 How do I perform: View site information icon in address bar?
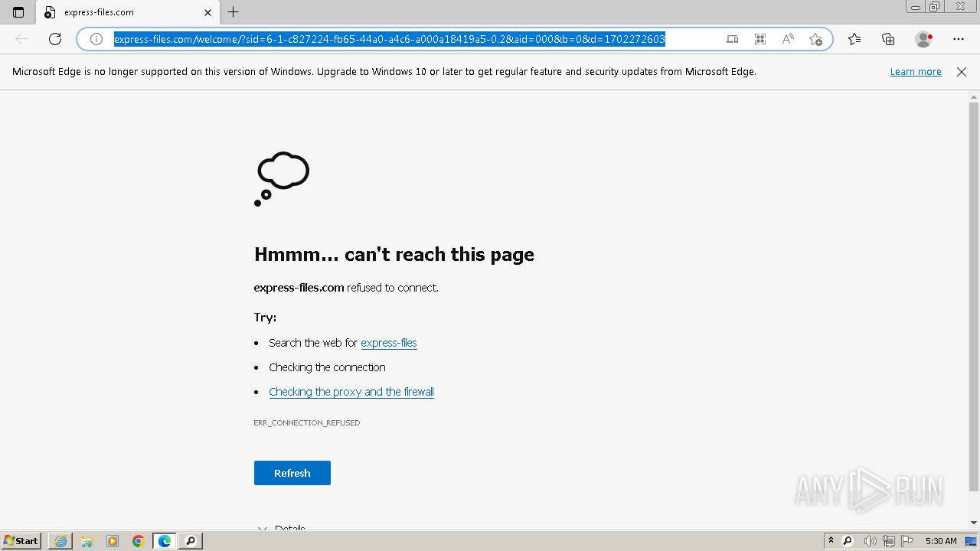point(96,39)
